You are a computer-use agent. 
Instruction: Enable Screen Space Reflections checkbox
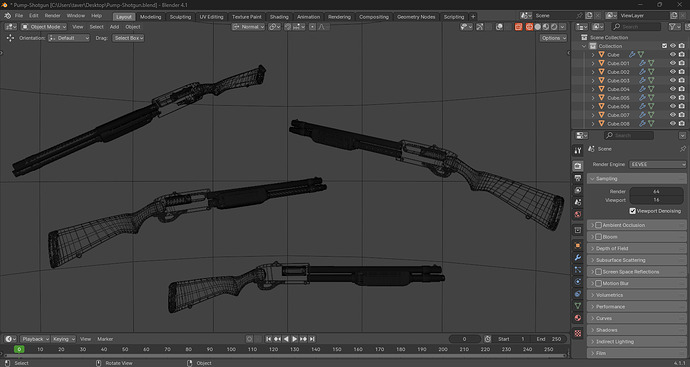pos(598,272)
